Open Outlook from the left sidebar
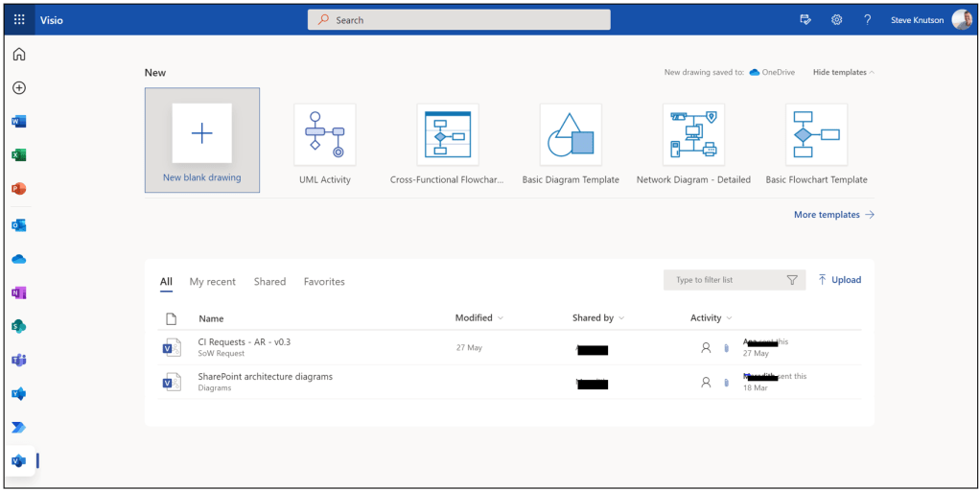This screenshot has width=980, height=491. tap(18, 225)
